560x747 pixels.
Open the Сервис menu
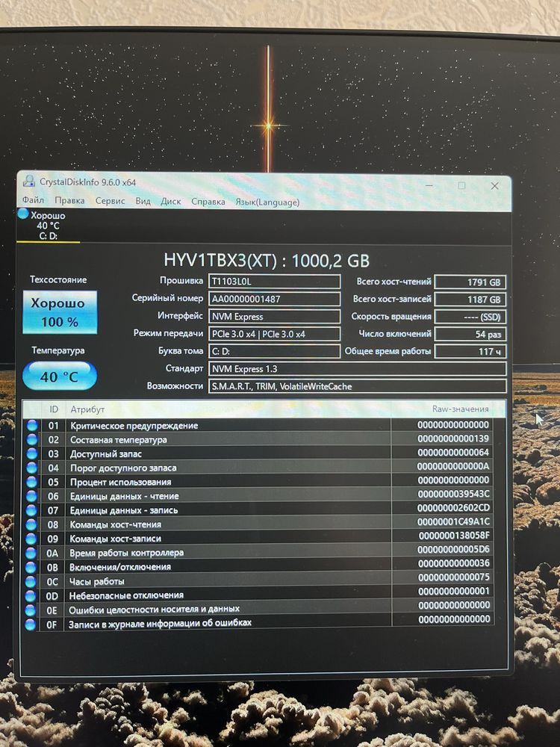[110, 201]
